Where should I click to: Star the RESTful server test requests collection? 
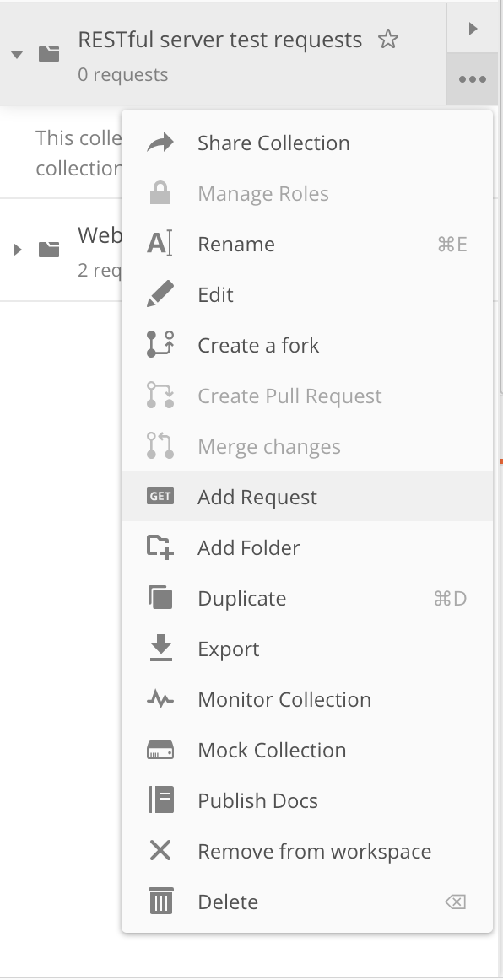pos(388,40)
